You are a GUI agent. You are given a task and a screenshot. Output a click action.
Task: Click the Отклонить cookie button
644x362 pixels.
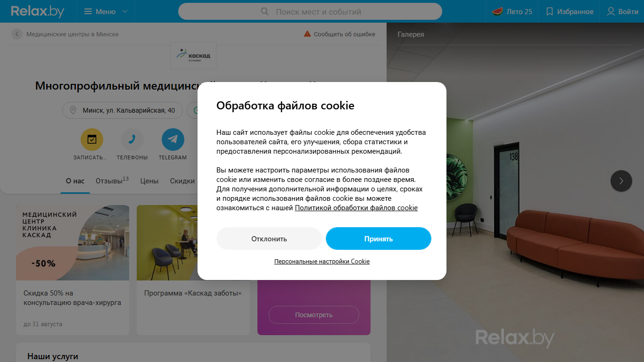click(269, 239)
